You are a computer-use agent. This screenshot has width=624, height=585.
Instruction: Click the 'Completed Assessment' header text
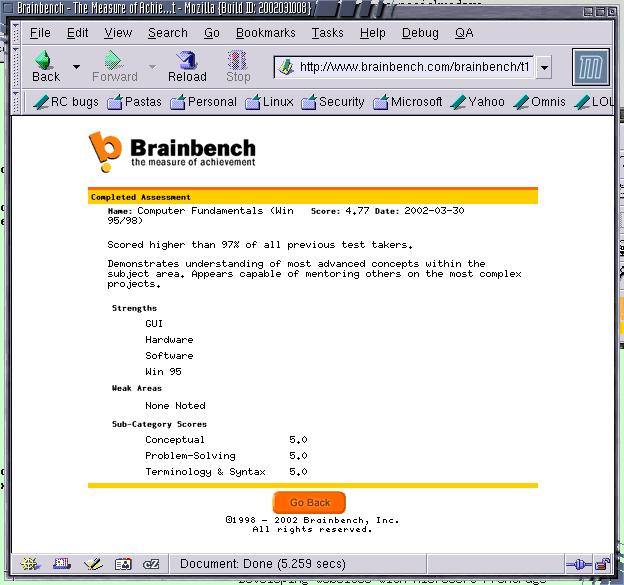pos(140,197)
